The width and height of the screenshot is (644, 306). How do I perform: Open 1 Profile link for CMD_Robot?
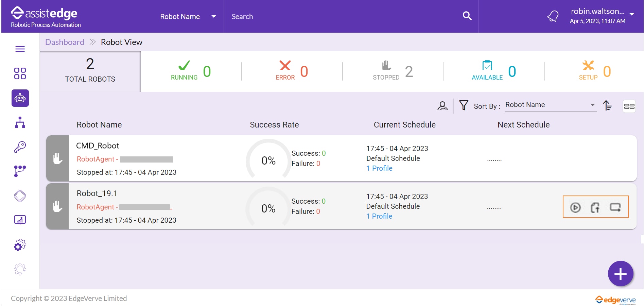point(379,168)
